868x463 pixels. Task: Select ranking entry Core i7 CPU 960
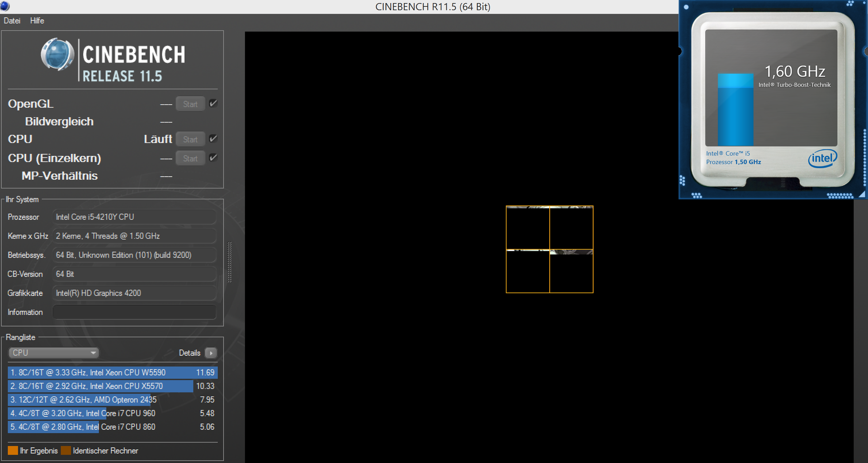pos(113,413)
